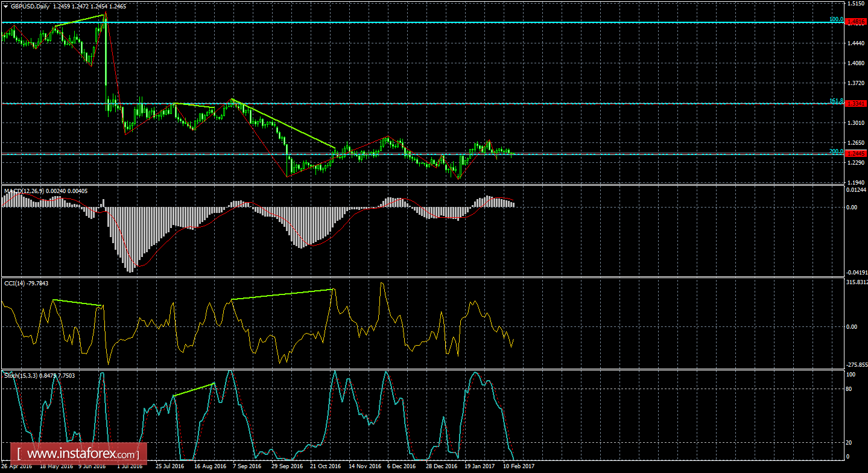Click the 10 Feb 2017 date axis label
This screenshot has width=868, height=473.
click(x=518, y=466)
